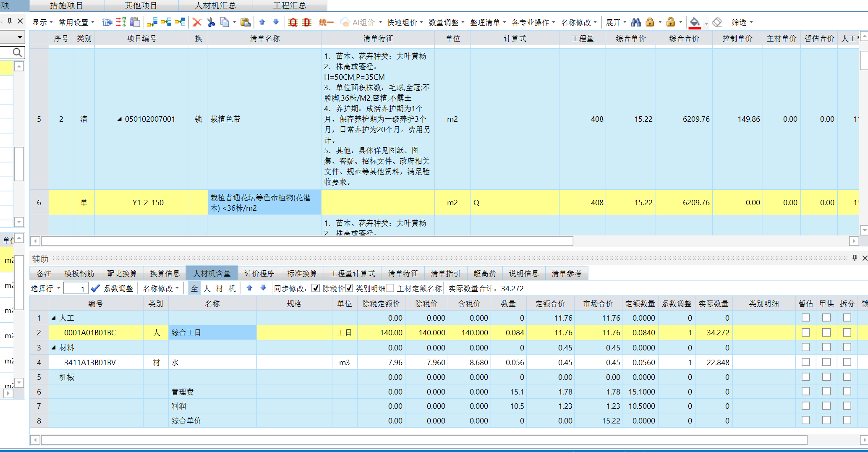This screenshot has width=868, height=452.
Task: Close the 辅助 panel
Action: 865,258
